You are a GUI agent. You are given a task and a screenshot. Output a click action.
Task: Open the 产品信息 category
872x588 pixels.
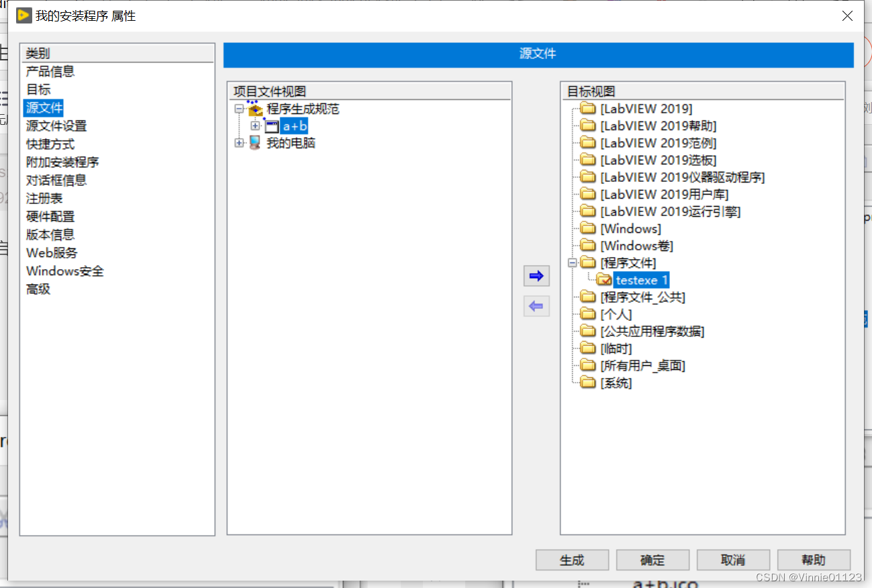50,71
